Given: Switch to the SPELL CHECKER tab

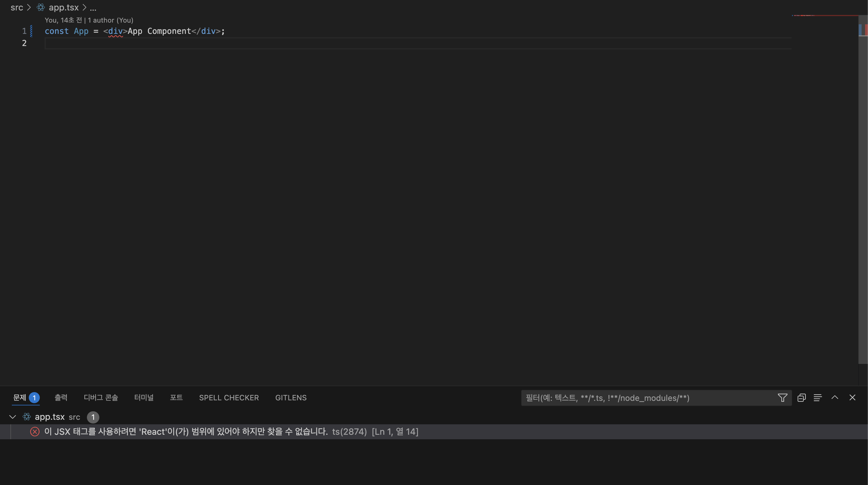Looking at the screenshot, I should [229, 398].
